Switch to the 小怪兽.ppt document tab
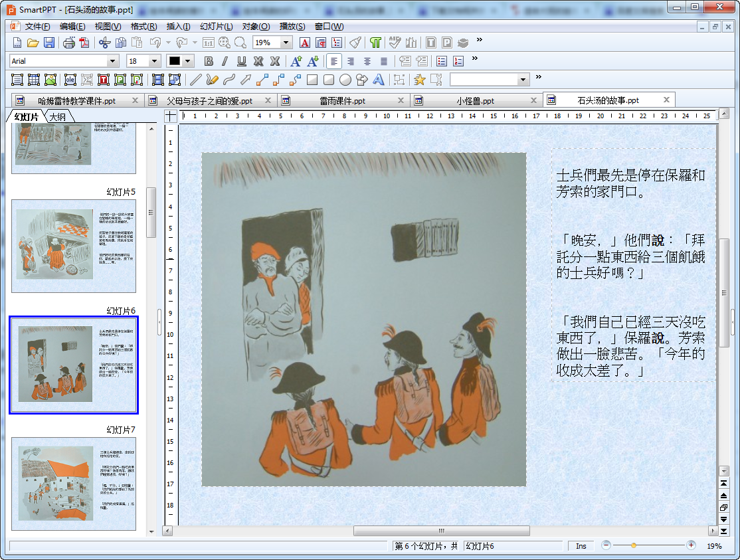 coord(475,100)
